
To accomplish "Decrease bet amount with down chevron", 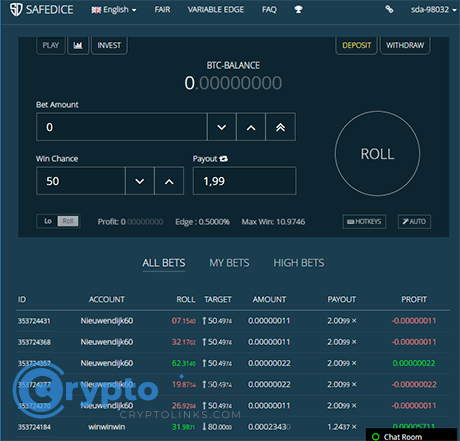I will pyautogui.click(x=222, y=127).
